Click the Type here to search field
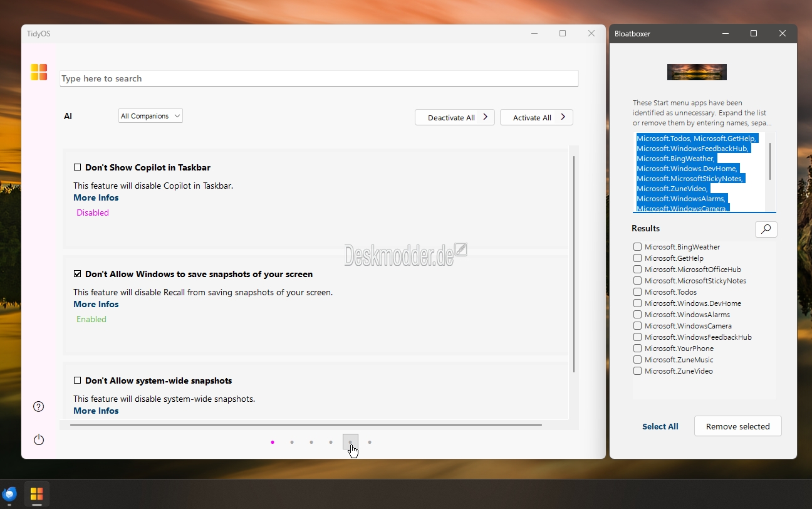Screen dimensions: 812x509 pyautogui.click(x=319, y=78)
